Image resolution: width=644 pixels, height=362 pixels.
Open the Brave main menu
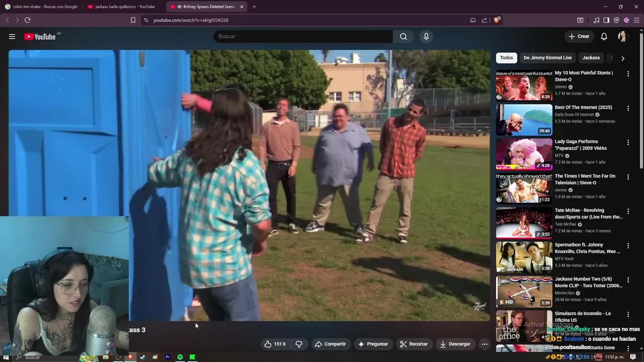(x=637, y=20)
